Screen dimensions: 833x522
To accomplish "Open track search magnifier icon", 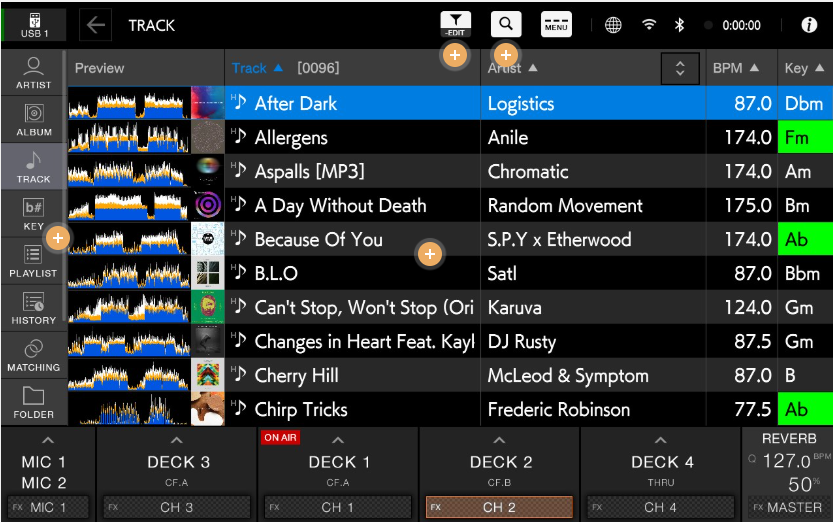I will [506, 24].
